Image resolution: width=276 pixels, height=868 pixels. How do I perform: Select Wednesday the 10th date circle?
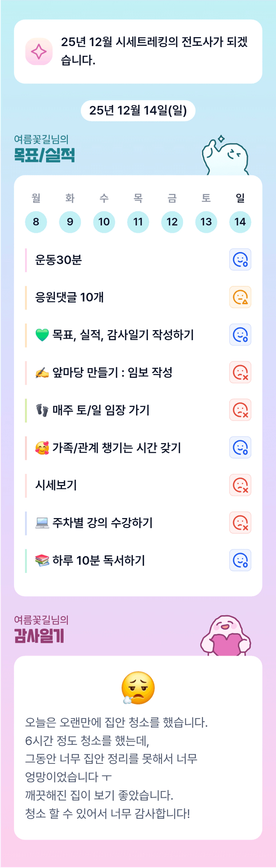104,222
